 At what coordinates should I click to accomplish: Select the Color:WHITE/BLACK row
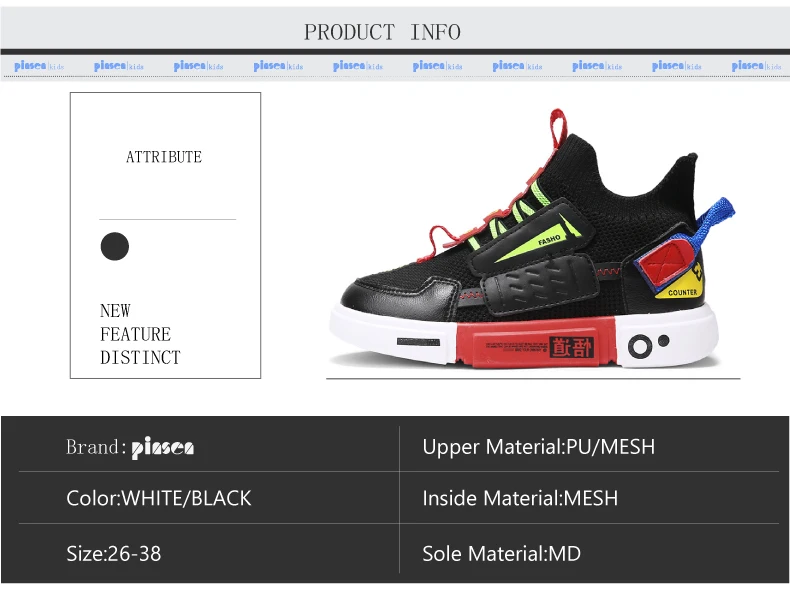pos(209,498)
